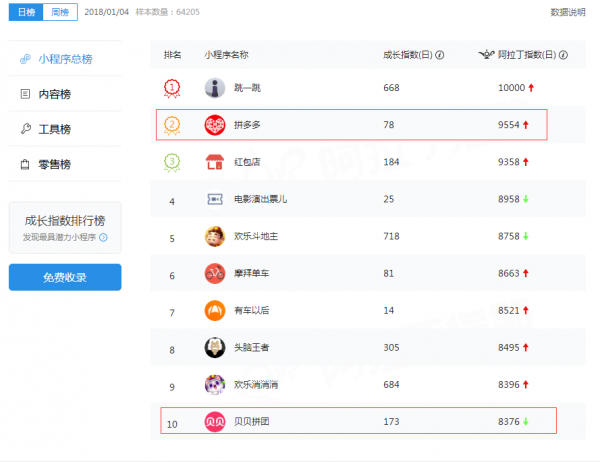Open the 头脑王者 name
This screenshot has width=600, height=462.
coord(251,348)
